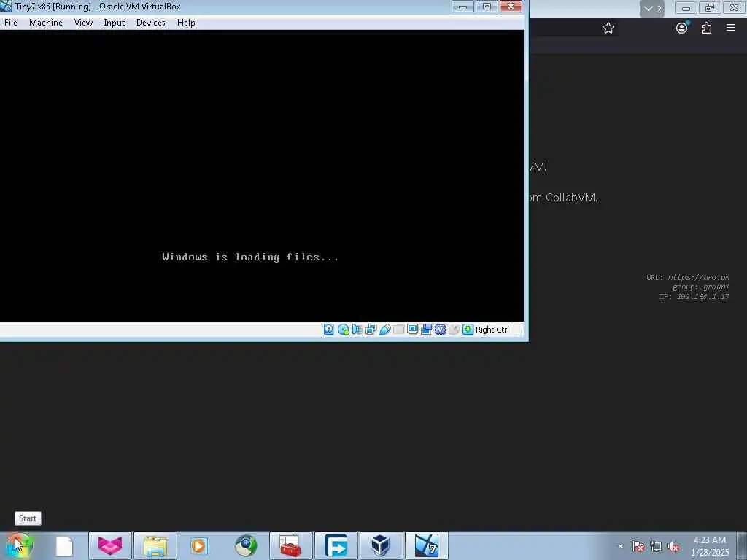The image size is (747, 560).
Task: Click the Show desktop strip
Action: click(742, 545)
